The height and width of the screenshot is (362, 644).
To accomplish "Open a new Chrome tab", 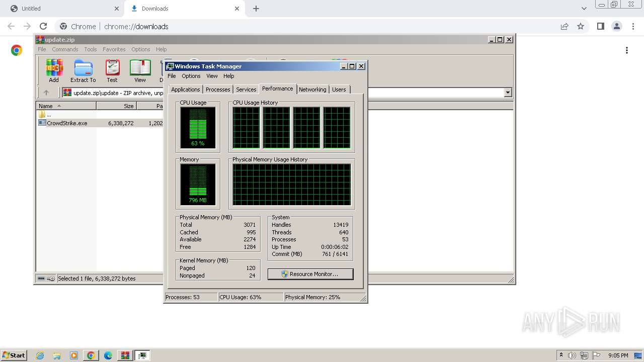I will coord(256,9).
